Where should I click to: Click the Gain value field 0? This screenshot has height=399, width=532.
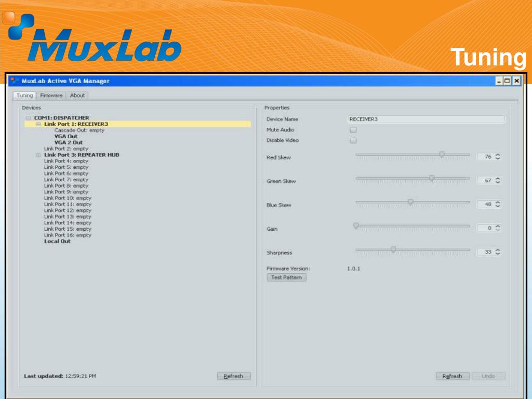point(486,228)
